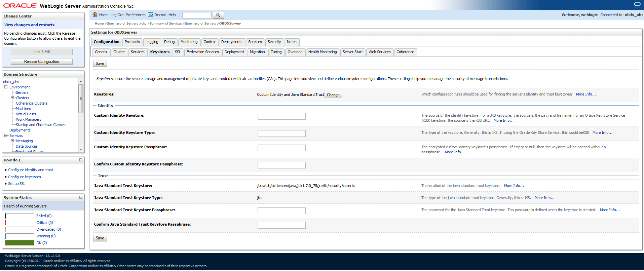Click the Domain Structure scroll-up arrow

click(81, 81)
